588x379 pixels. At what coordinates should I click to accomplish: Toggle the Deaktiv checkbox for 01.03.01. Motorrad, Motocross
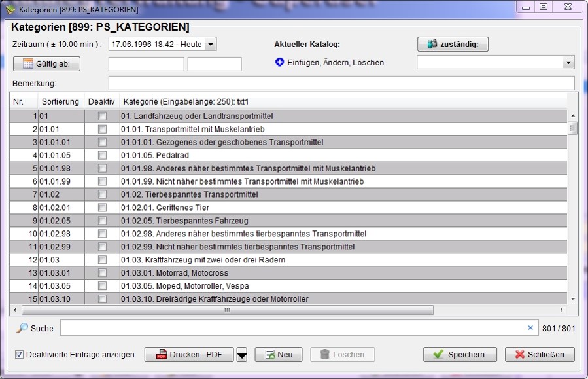[102, 273]
